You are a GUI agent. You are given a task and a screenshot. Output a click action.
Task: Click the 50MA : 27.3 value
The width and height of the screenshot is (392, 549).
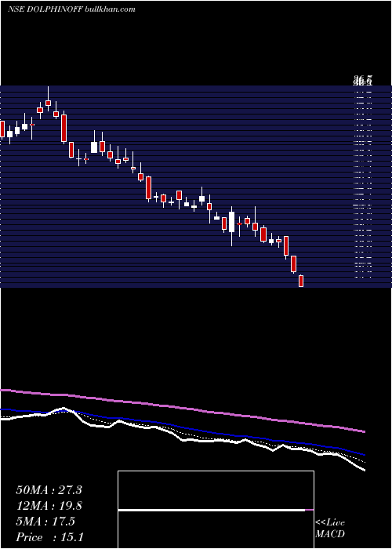click(x=49, y=490)
